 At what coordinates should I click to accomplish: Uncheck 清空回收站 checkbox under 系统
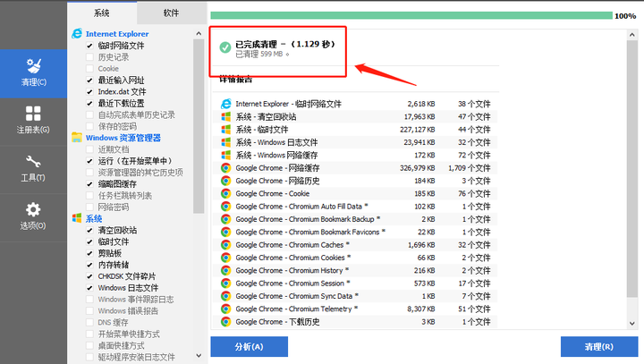pyautogui.click(x=89, y=230)
